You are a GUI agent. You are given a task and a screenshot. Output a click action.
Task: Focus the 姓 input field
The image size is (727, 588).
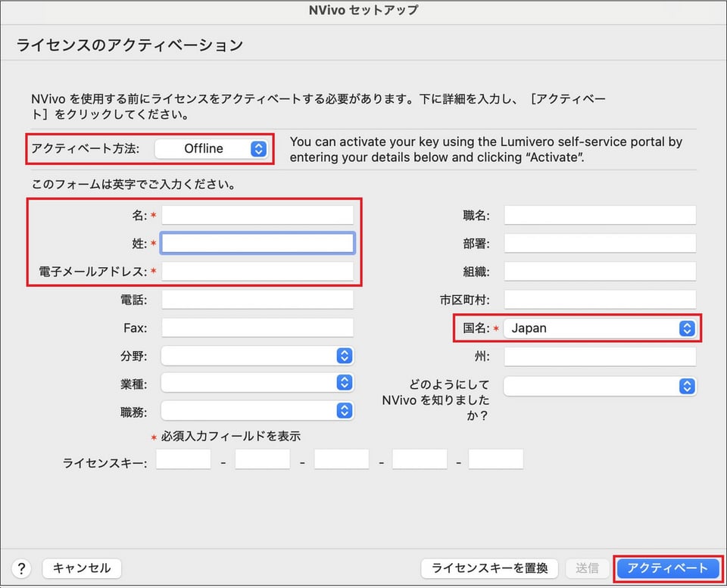pyautogui.click(x=257, y=243)
